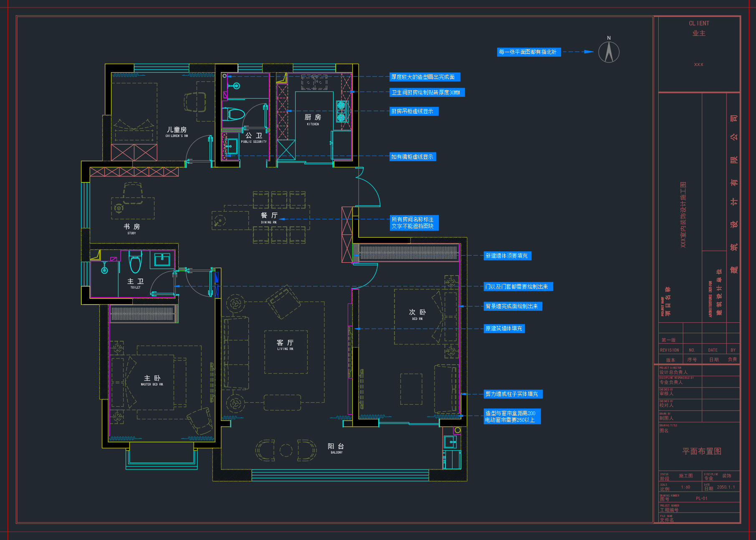Select the 公卫 room label
Image resolution: width=756 pixels, height=540 pixels.
pyautogui.click(x=253, y=138)
